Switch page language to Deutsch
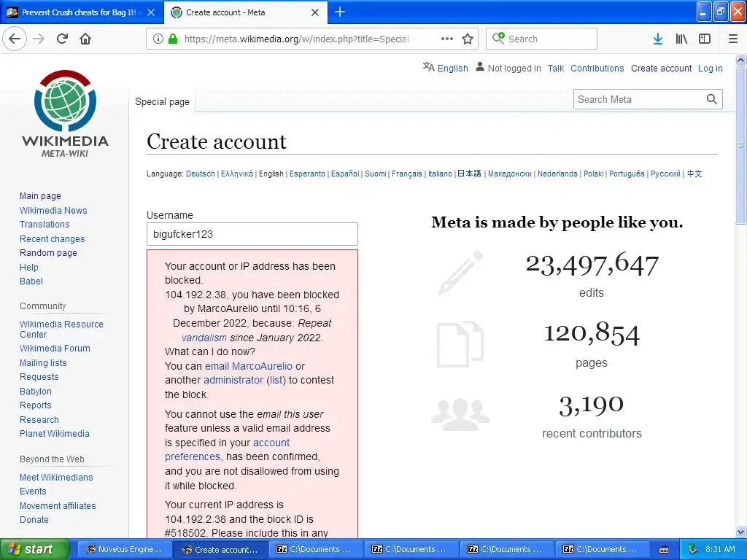747x560 pixels. tap(200, 174)
